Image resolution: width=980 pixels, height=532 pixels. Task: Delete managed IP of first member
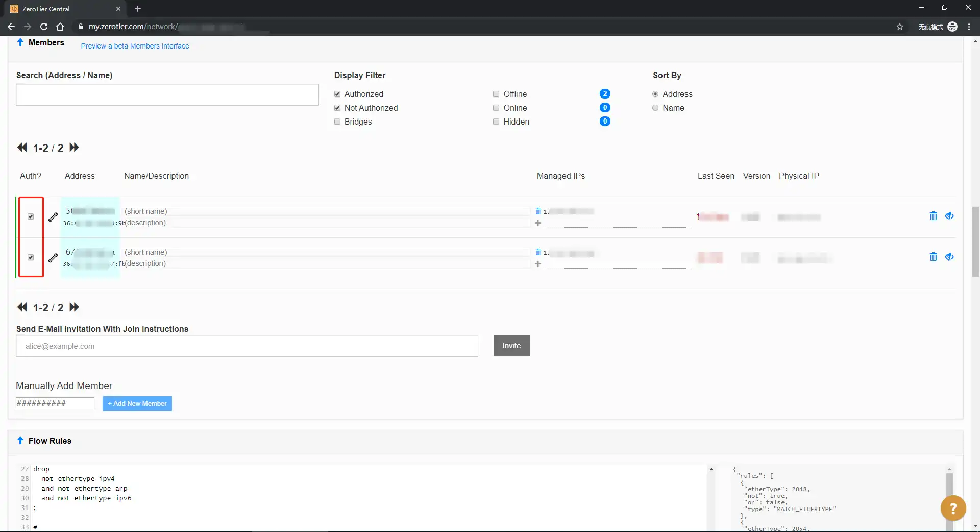(x=538, y=211)
